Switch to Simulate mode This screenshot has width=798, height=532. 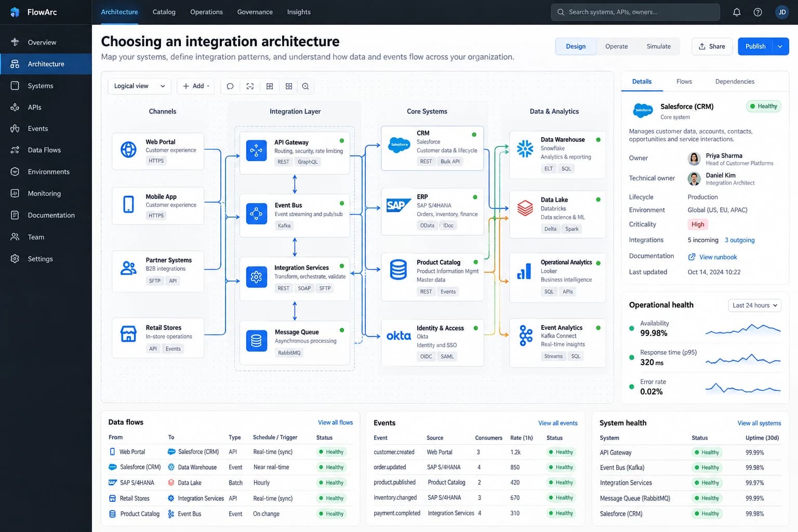(658, 46)
